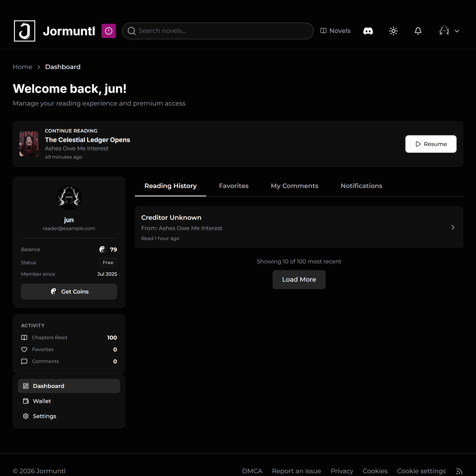
Task: Open Cookies footer link
Action: (375, 471)
